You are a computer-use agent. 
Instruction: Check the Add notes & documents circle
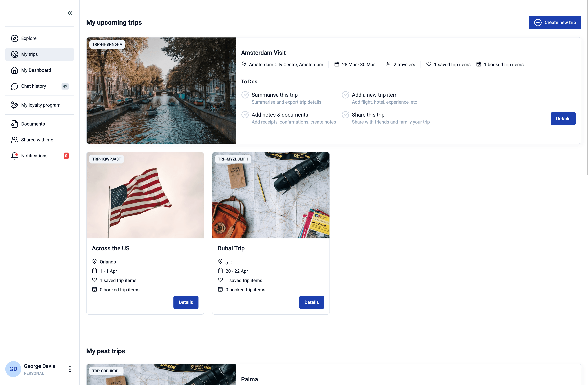pos(245,115)
